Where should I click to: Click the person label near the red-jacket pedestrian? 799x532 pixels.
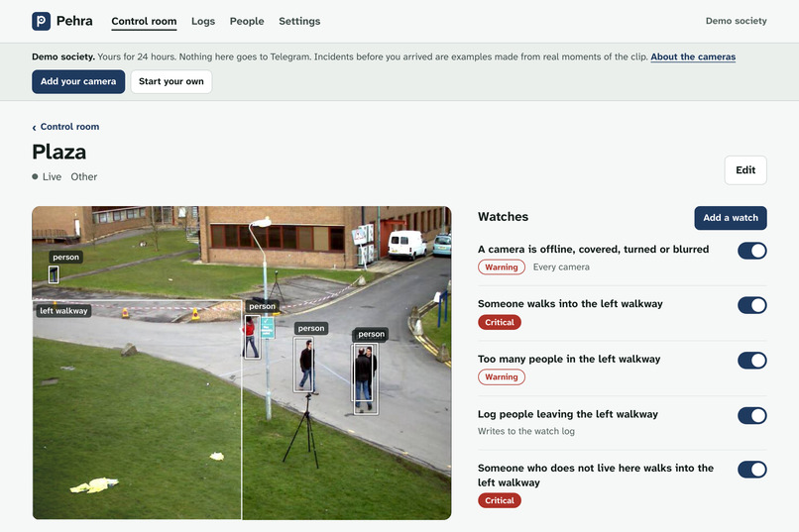pos(262,306)
